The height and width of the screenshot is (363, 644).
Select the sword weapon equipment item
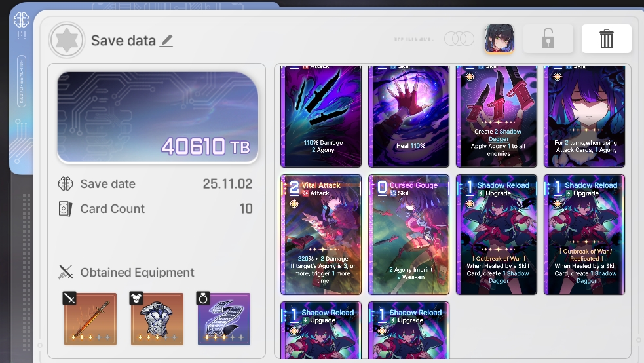point(90,318)
